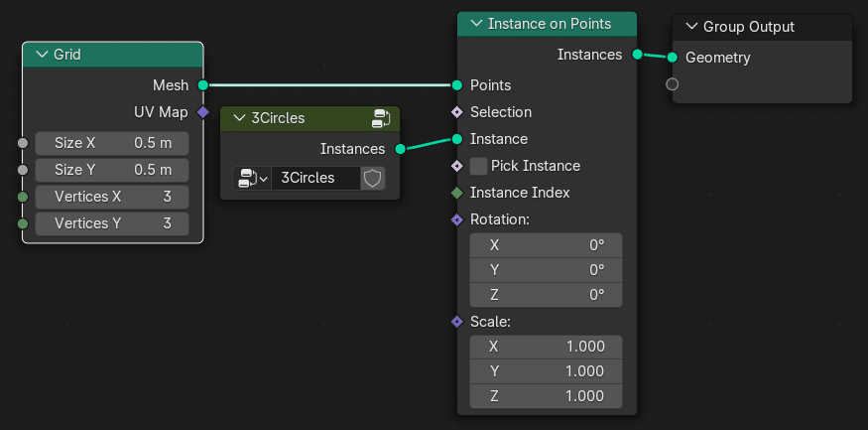The height and width of the screenshot is (430, 868).
Task: Enable the Pick Instance checkbox
Action: 478,166
